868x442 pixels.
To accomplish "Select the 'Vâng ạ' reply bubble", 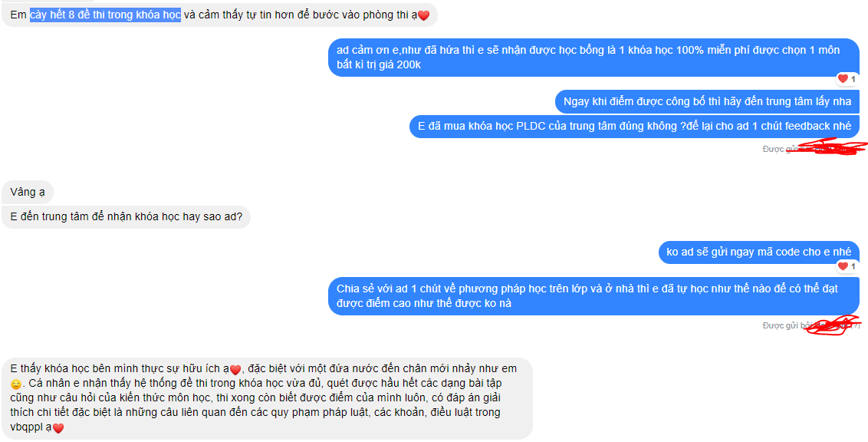I will pos(28,192).
